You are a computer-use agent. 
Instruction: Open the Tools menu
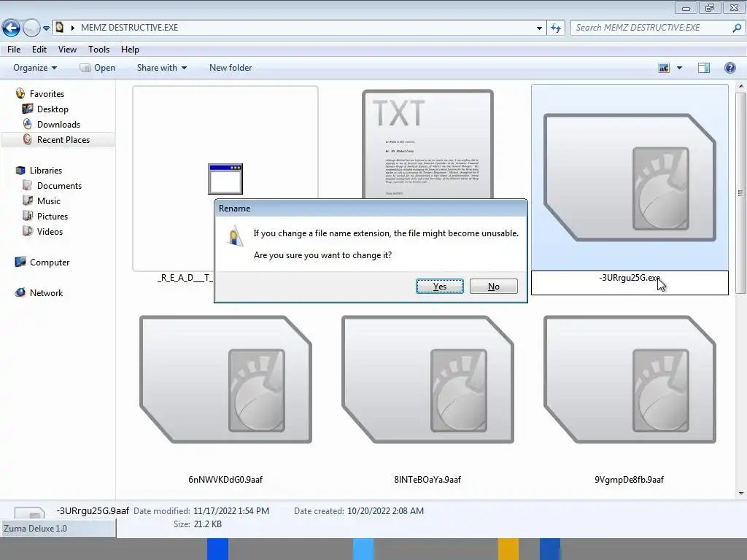point(98,50)
